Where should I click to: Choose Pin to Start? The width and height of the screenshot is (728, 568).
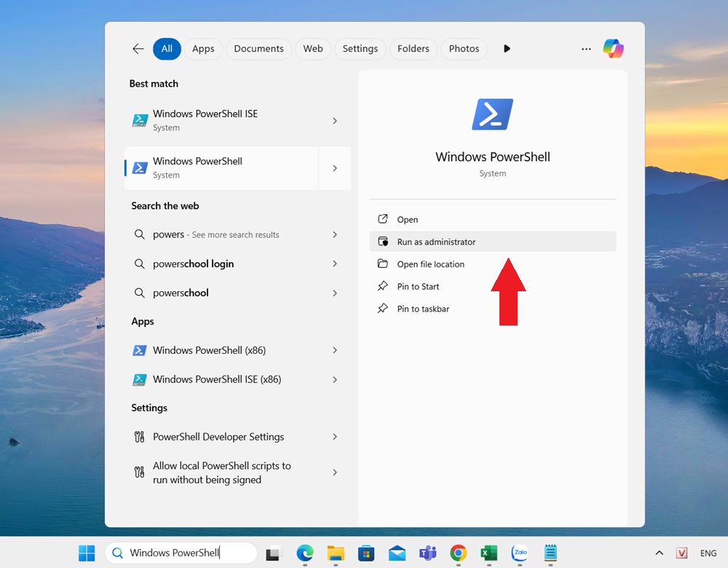pyautogui.click(x=493, y=286)
